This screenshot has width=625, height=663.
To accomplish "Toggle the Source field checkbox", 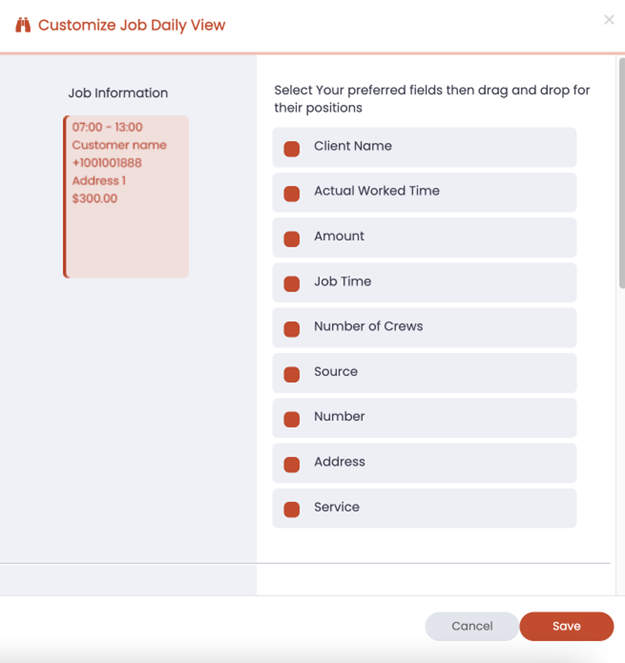I will pyautogui.click(x=292, y=374).
